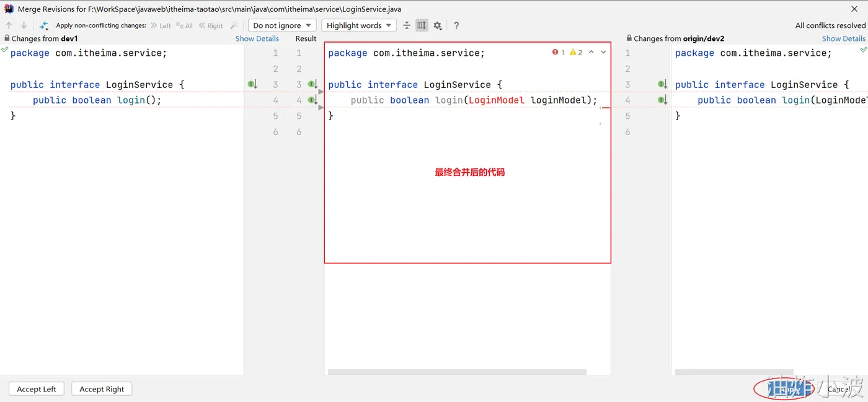Go to next difference arrow

pyautogui.click(x=24, y=25)
